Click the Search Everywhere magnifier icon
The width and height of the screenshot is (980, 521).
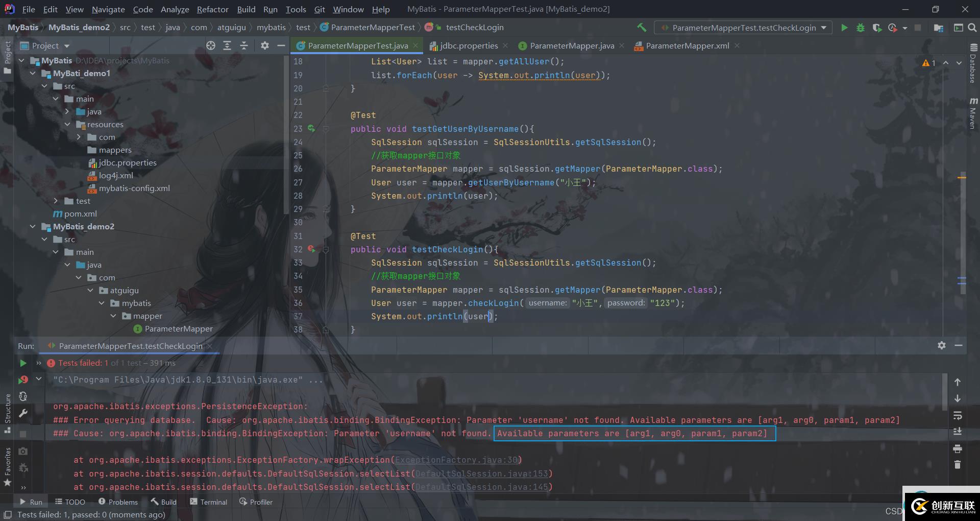point(972,28)
